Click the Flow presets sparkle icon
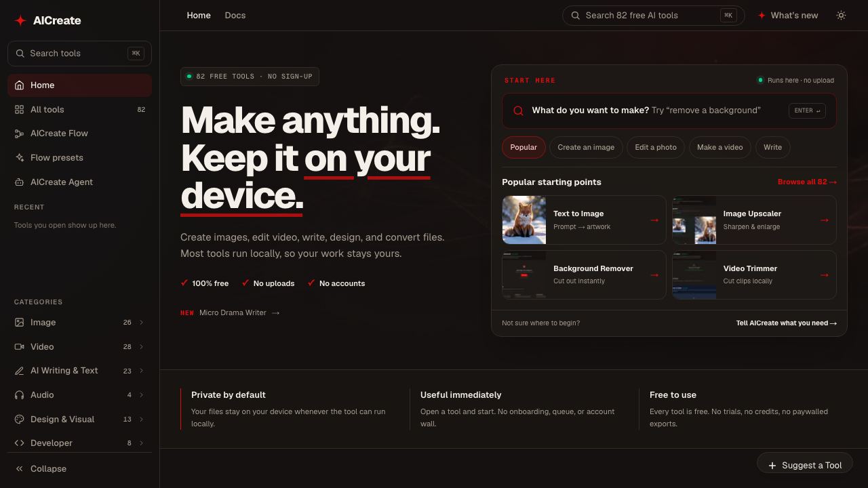 pyautogui.click(x=19, y=158)
